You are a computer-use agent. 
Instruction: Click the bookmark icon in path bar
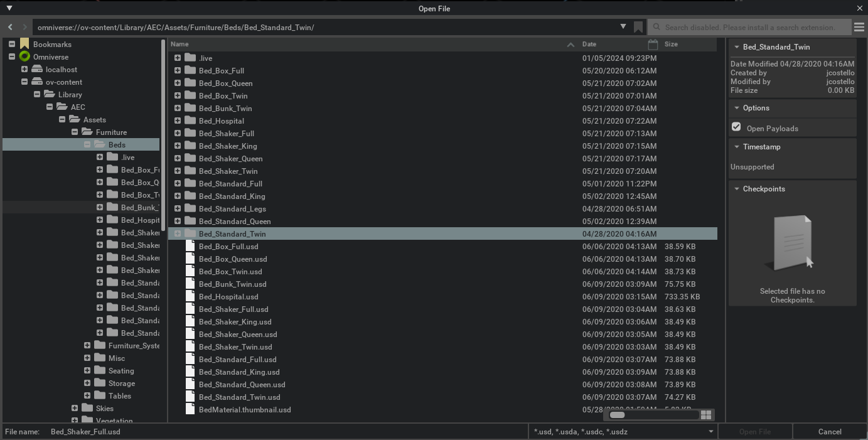point(638,27)
